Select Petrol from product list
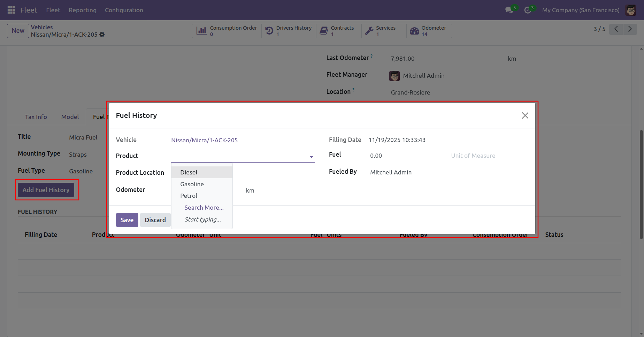Image resolution: width=644 pixels, height=337 pixels. [x=202, y=196]
